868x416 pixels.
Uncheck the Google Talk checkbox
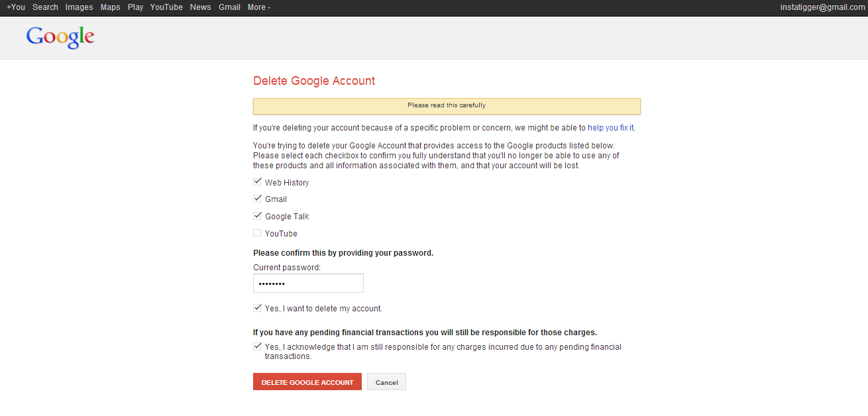(257, 216)
